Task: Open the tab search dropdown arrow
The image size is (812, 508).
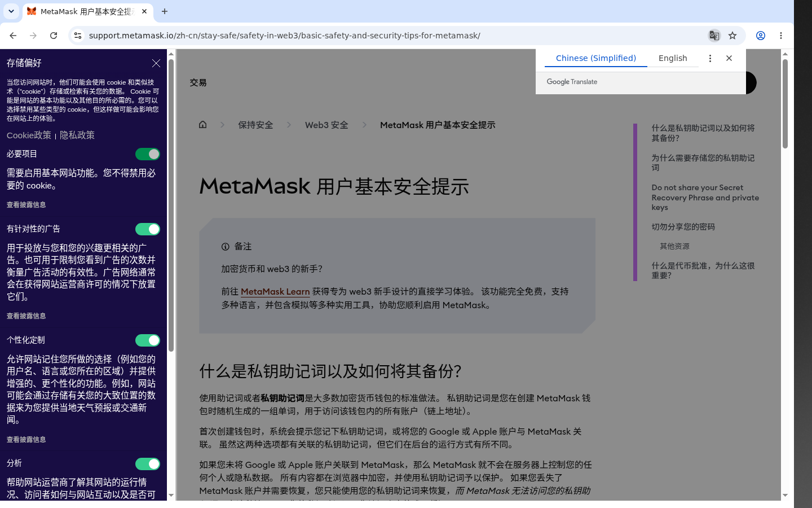Action: (x=11, y=11)
